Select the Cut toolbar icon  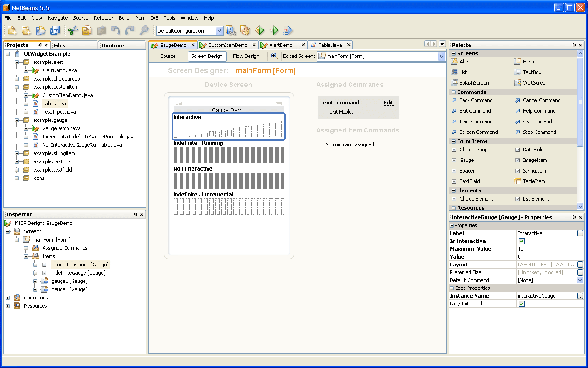coord(72,30)
